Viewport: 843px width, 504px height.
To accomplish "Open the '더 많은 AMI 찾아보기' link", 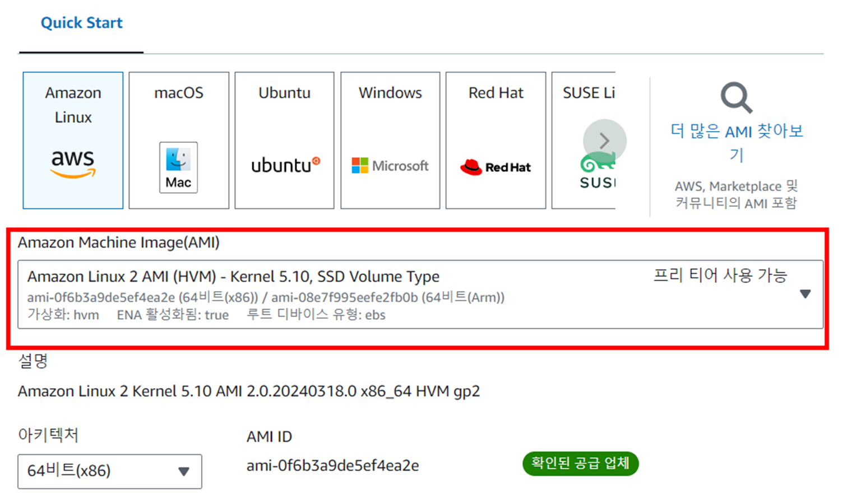I will coord(737,142).
